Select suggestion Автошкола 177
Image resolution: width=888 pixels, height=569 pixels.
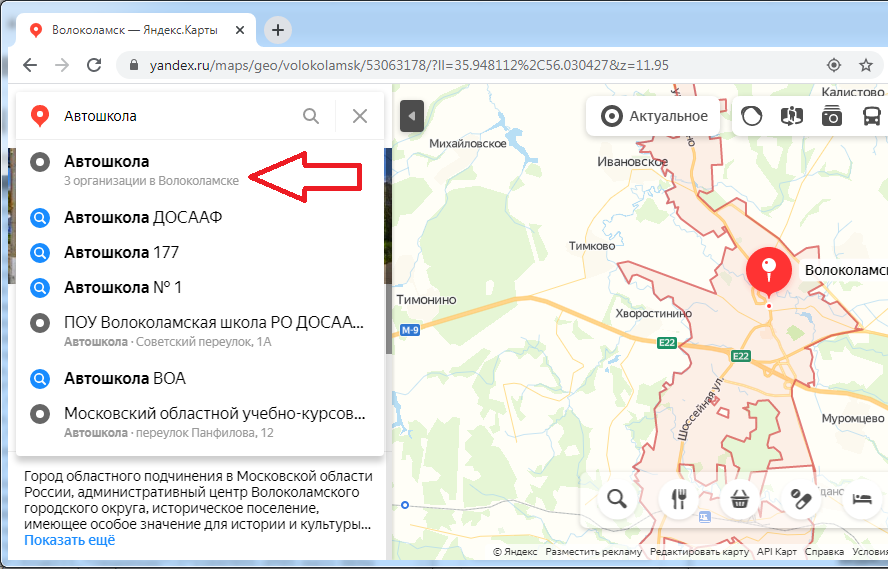200,253
